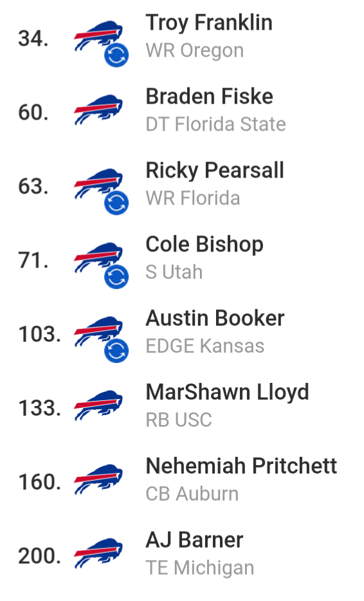Click the trade icon on pick 63
The height and width of the screenshot is (601, 364).
(116, 203)
